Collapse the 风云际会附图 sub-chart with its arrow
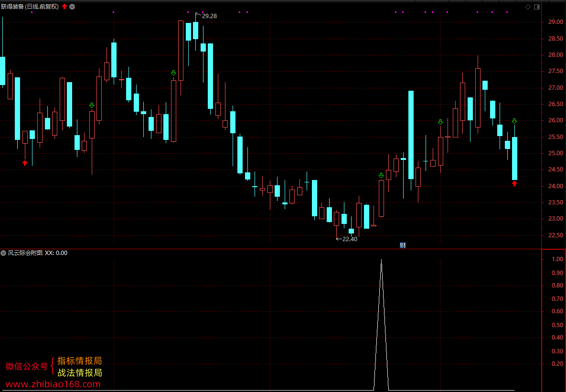The height and width of the screenshot is (392, 566). pyautogui.click(x=3, y=253)
